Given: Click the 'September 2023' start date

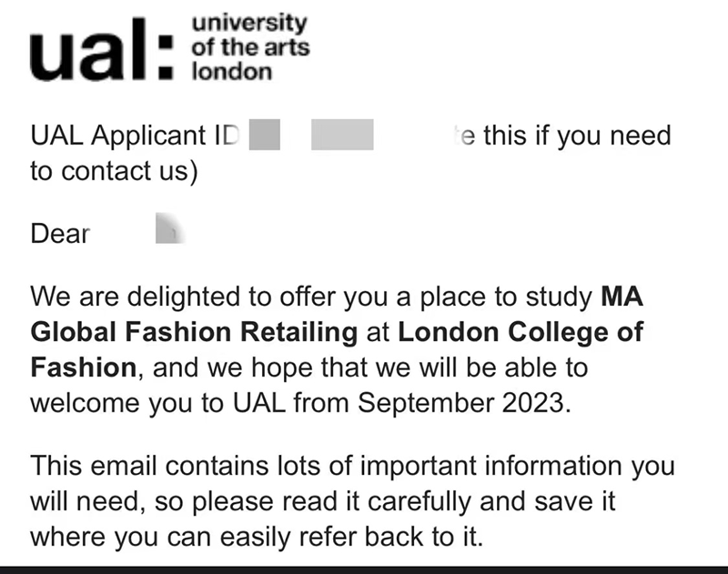Looking at the screenshot, I should 465,403.
